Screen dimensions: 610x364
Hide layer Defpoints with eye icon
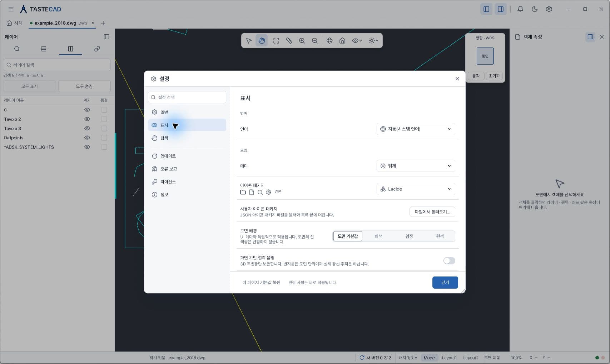(87, 138)
